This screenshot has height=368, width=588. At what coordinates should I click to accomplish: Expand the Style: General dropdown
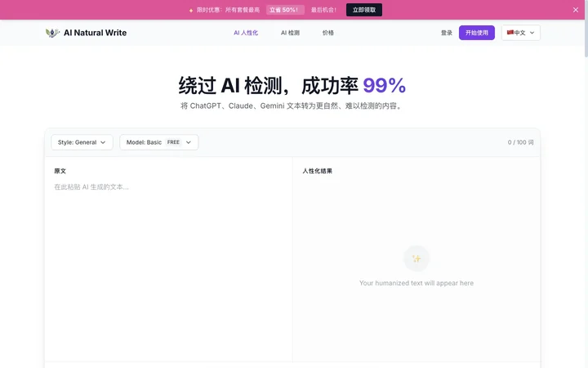coord(82,142)
